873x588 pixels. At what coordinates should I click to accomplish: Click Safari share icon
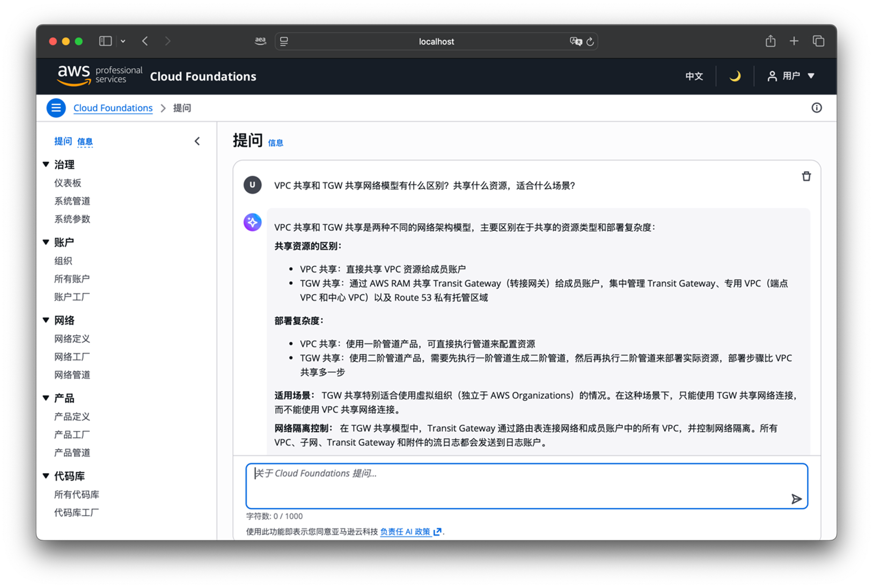point(770,41)
